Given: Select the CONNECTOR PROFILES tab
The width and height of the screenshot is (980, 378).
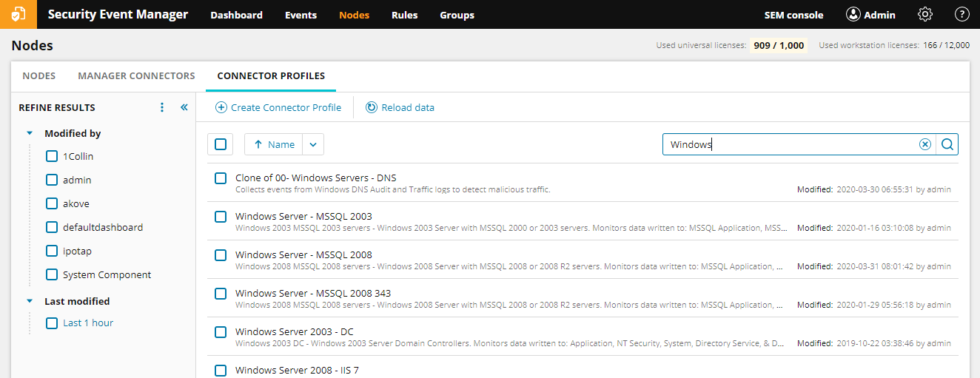Looking at the screenshot, I should tap(271, 76).
